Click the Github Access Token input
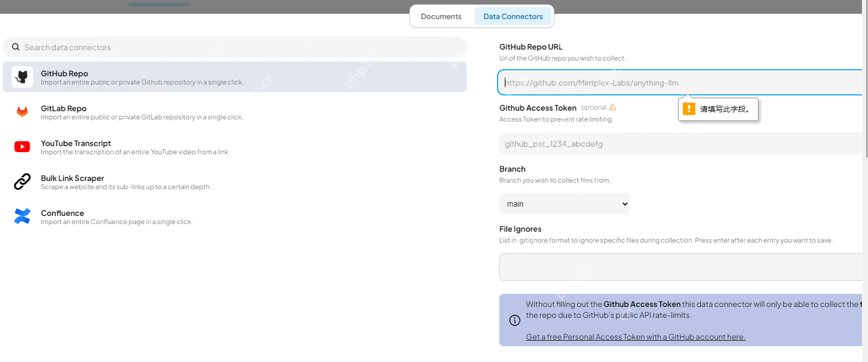 [681, 144]
